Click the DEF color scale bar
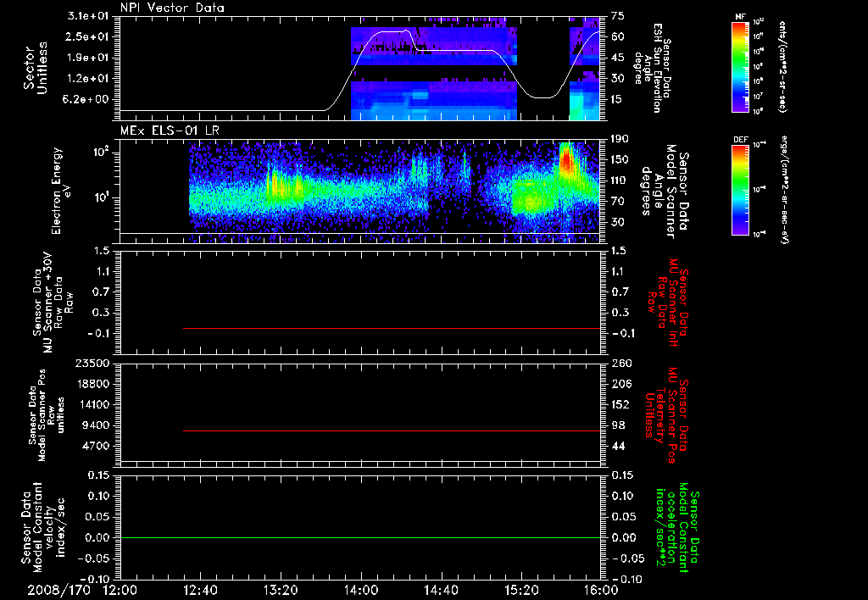Viewport: 868px width, 600px height. (x=741, y=189)
